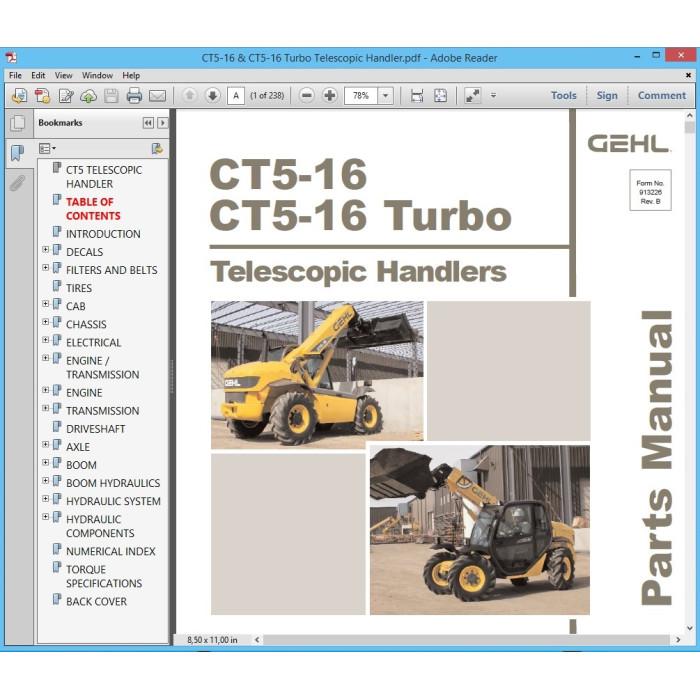Click the vertical scrollbar up arrow
700x700 pixels.
click(x=690, y=116)
